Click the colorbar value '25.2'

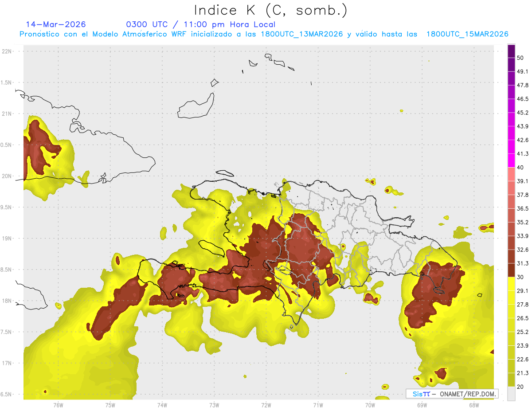(523, 332)
